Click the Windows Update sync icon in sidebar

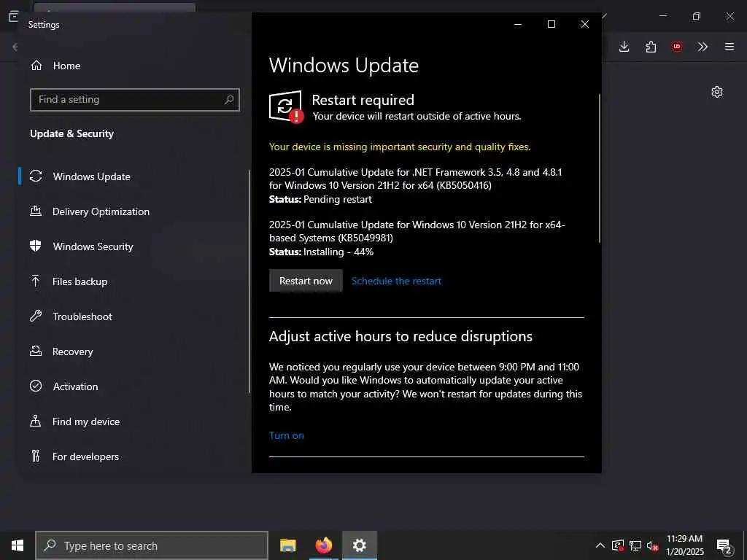(36, 176)
